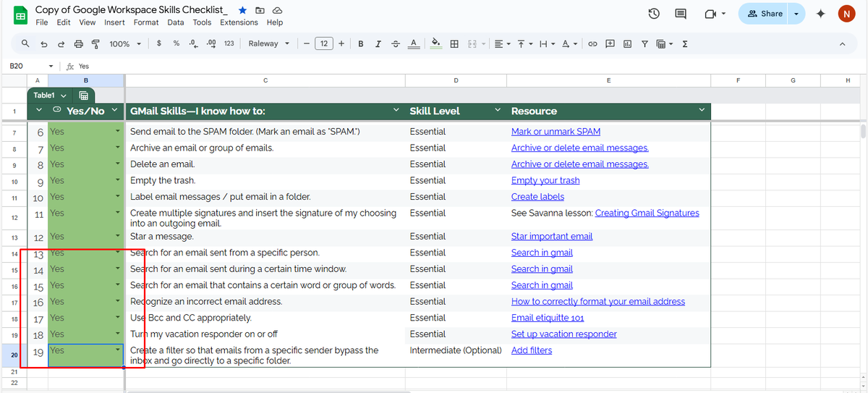Open the Create labels link
868x393 pixels.
537,197
